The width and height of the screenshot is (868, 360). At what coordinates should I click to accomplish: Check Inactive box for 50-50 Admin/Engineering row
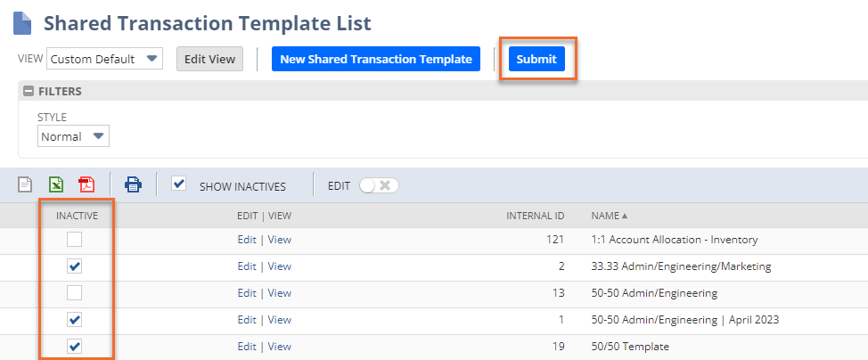75,293
